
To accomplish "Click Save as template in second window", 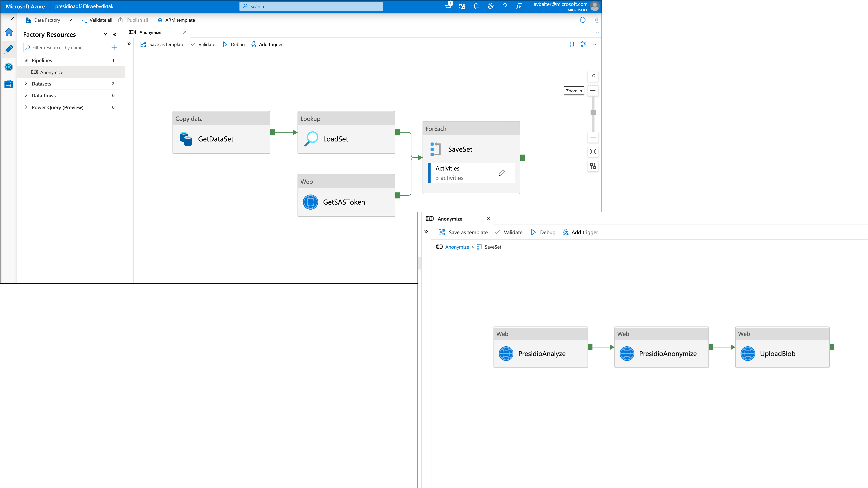I will (463, 232).
